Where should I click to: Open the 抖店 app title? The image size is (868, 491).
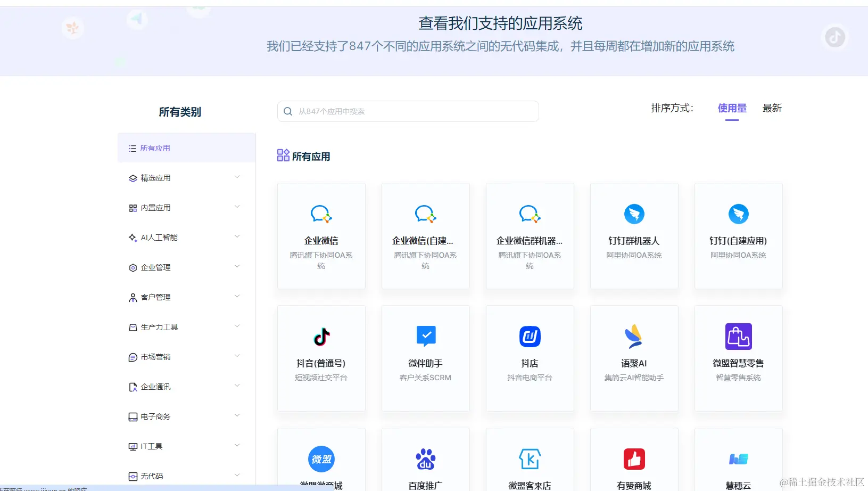(x=530, y=364)
